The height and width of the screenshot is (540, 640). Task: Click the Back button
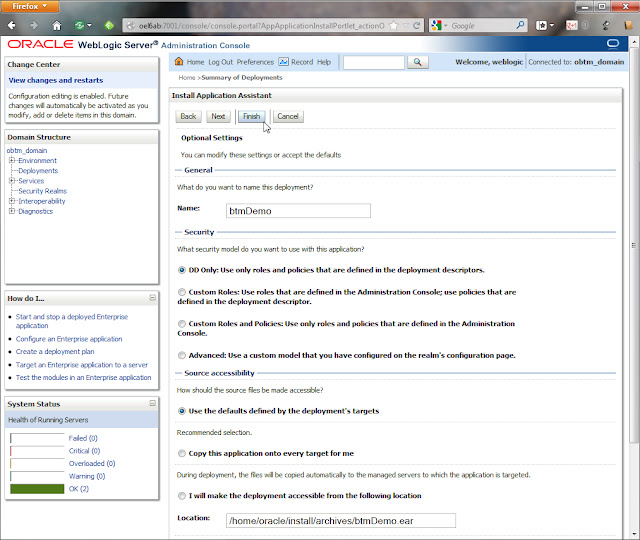(188, 116)
